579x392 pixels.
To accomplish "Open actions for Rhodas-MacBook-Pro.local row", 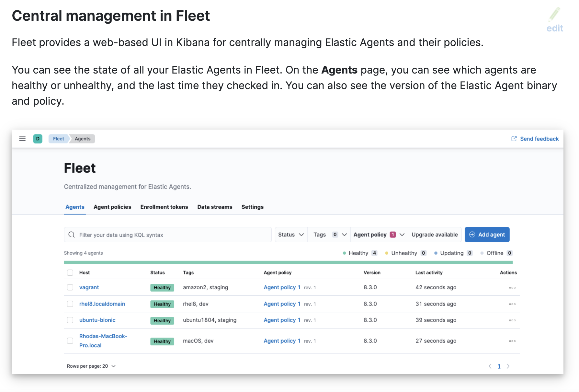I will pyautogui.click(x=512, y=341).
